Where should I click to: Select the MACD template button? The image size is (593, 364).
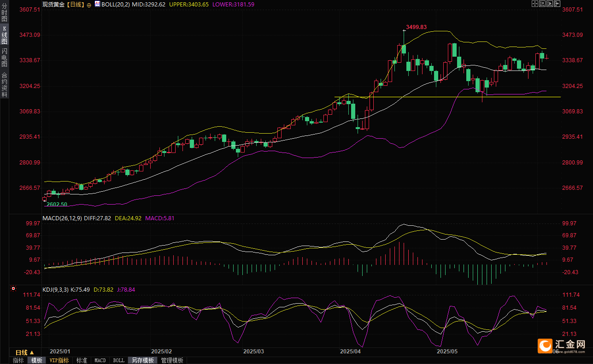100,360
